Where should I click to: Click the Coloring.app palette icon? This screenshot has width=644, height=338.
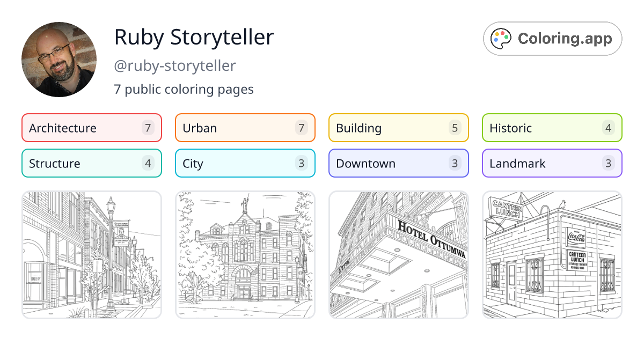(x=501, y=38)
